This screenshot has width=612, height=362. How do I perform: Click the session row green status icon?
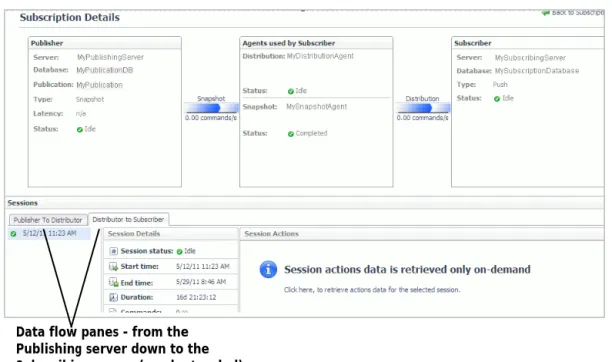[x=13, y=234]
